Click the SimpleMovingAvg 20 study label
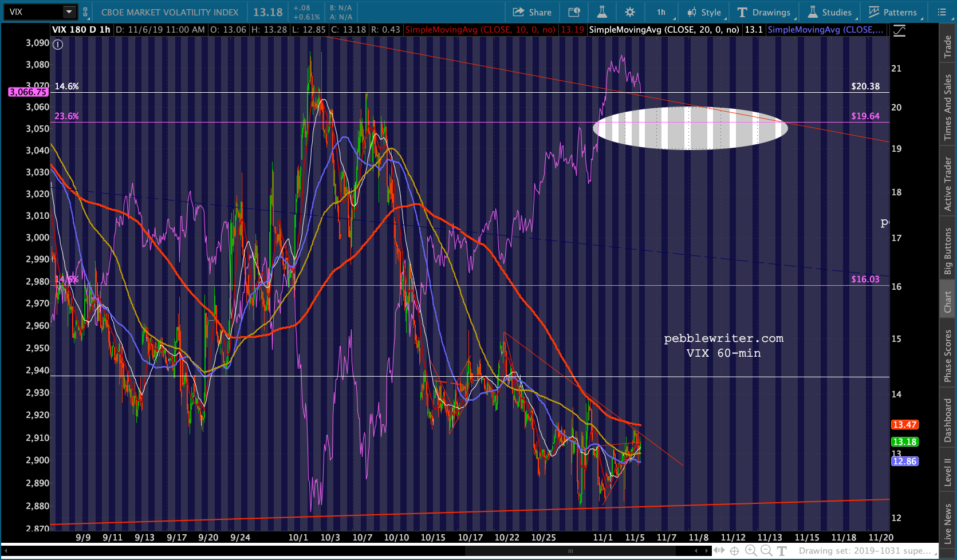Image resolution: width=957 pixels, height=560 pixels. pyautogui.click(x=664, y=30)
